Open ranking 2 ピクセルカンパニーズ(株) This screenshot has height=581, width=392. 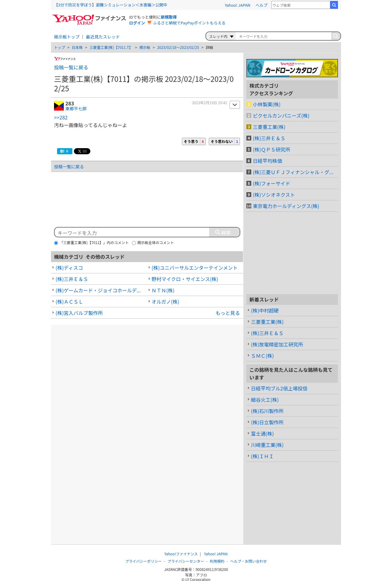coord(281,116)
